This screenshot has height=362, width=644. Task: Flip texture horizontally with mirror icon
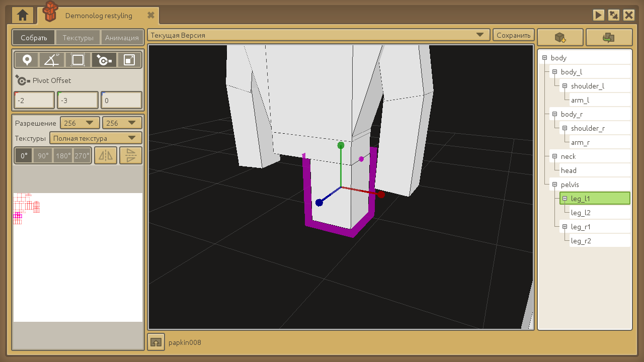(106, 156)
